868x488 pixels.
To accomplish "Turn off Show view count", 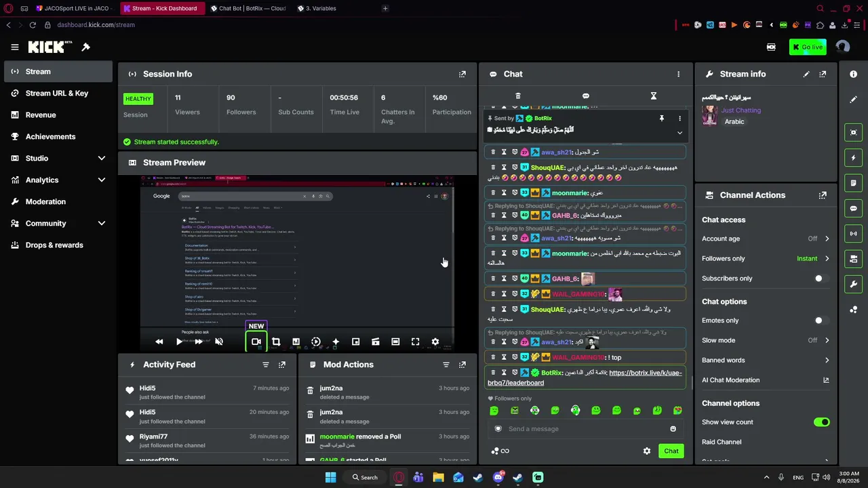I will pos(821,422).
